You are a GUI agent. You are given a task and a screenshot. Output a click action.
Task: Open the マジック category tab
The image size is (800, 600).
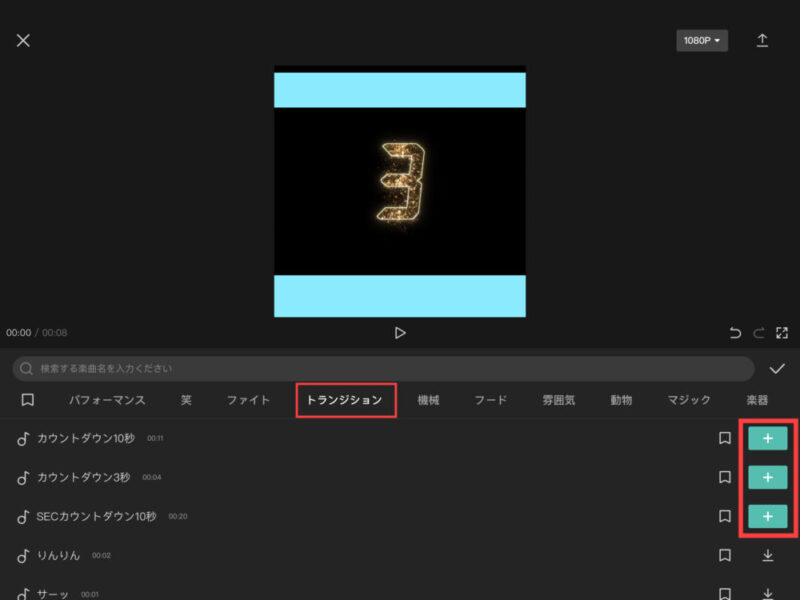point(689,398)
